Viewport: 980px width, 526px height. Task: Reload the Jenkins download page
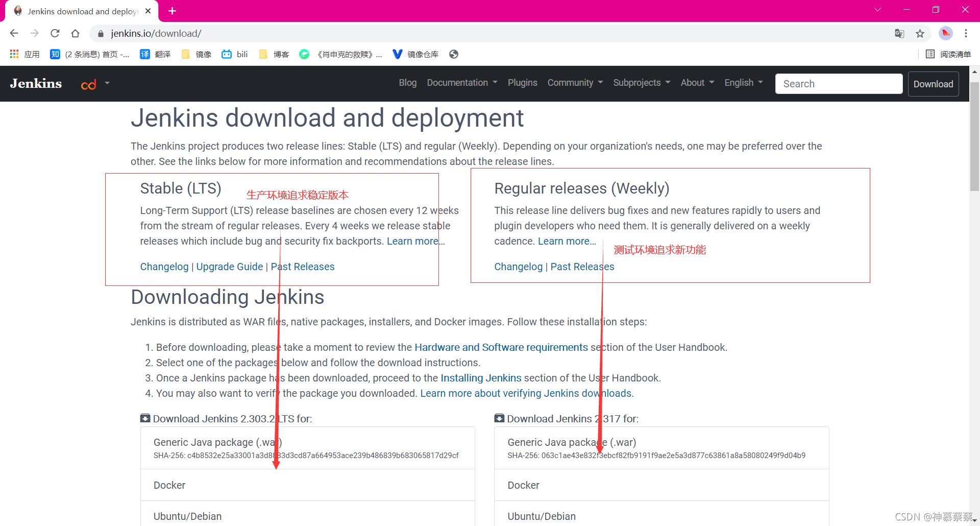click(x=55, y=33)
